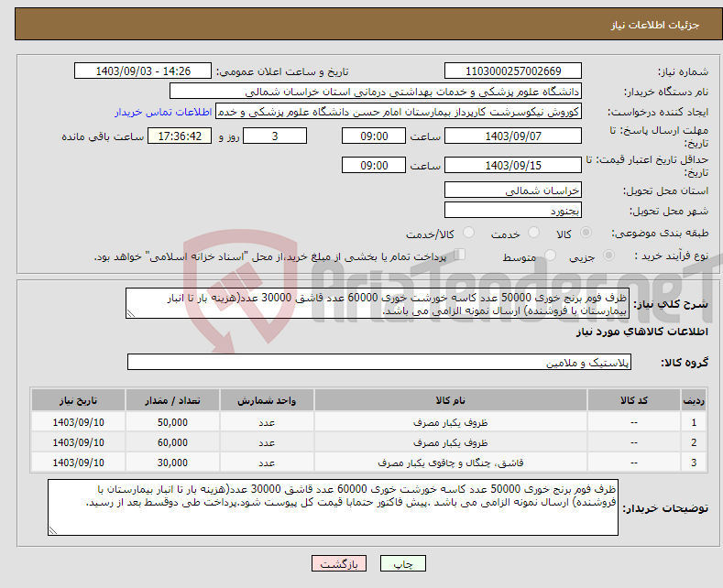Click item name قاشق، چنگال و چاقوی یکبار مصرف
Viewport: 723px width, 588px height.
[x=451, y=463]
